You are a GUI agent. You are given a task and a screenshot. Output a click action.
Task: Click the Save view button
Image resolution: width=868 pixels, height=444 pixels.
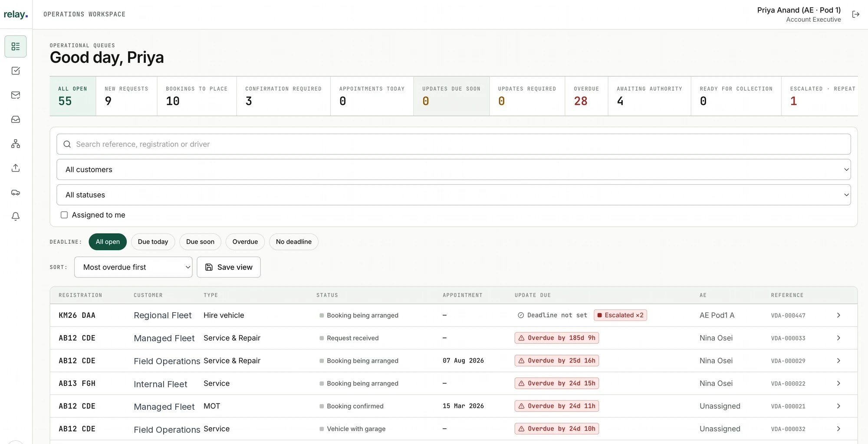coord(229,267)
